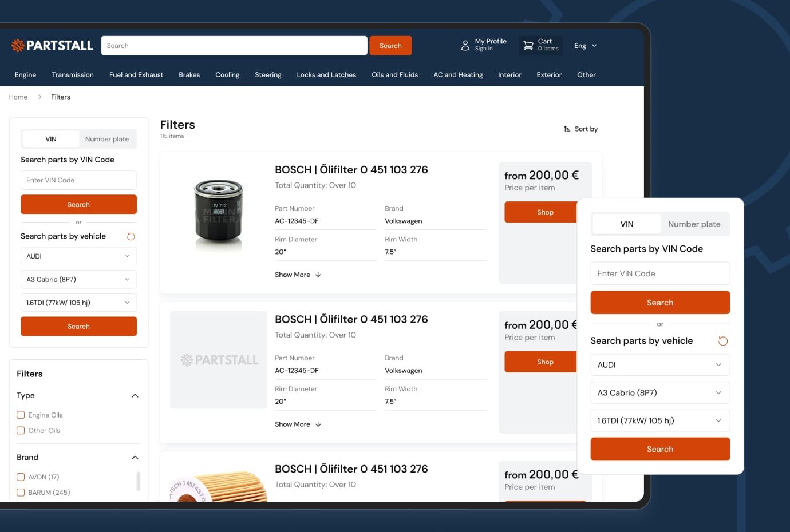Click the Filters breadcrumb text
The width and height of the screenshot is (790, 532).
pos(61,97)
